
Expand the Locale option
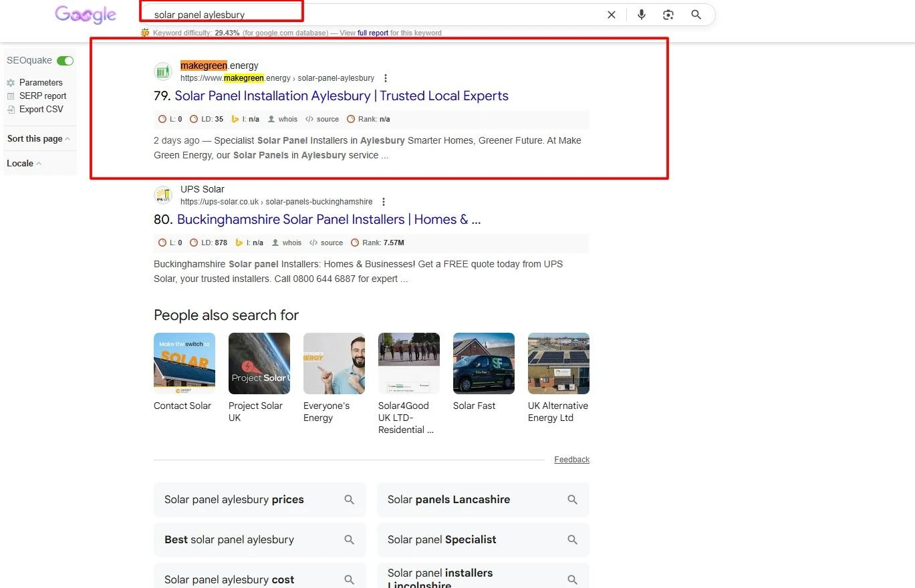(24, 164)
